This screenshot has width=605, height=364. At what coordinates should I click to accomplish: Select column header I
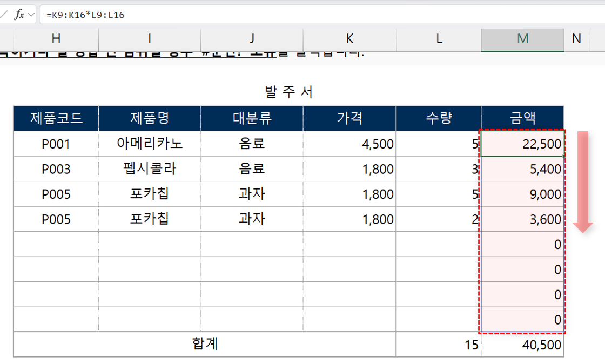coord(149,39)
